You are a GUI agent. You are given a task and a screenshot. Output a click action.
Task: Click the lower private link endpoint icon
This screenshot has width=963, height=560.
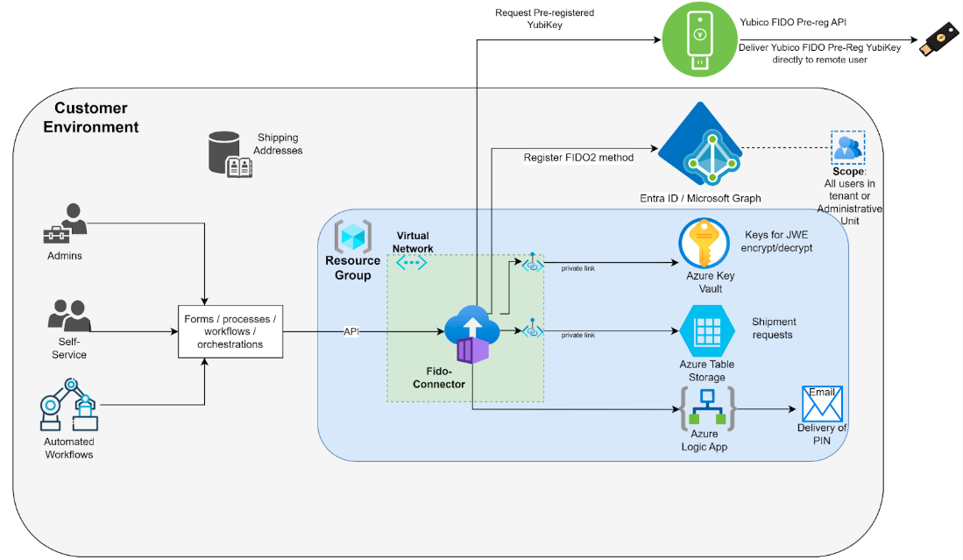(532, 331)
